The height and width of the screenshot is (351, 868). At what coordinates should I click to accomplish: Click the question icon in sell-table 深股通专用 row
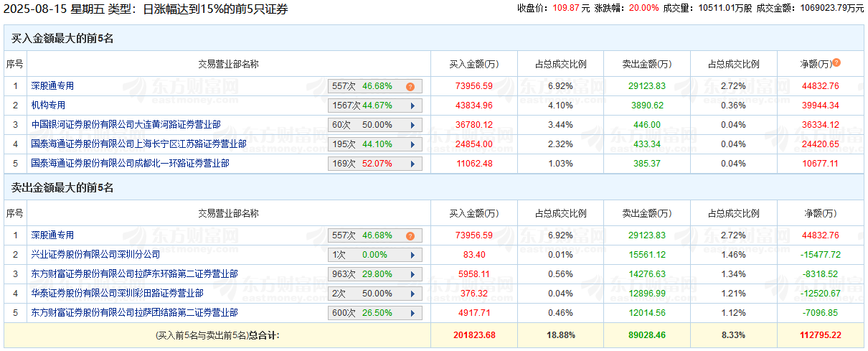coord(410,235)
